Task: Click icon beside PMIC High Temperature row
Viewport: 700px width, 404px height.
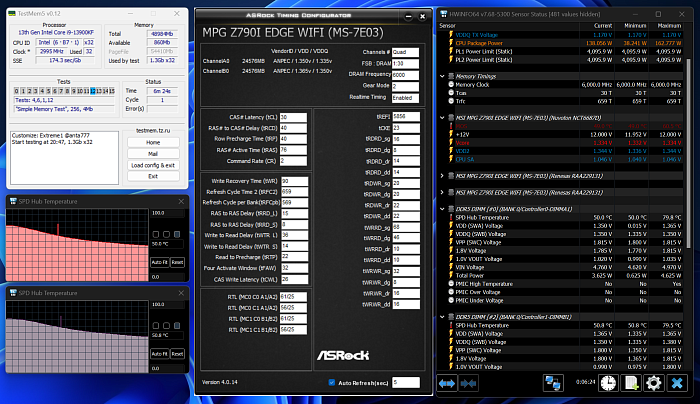Action: coord(451,283)
